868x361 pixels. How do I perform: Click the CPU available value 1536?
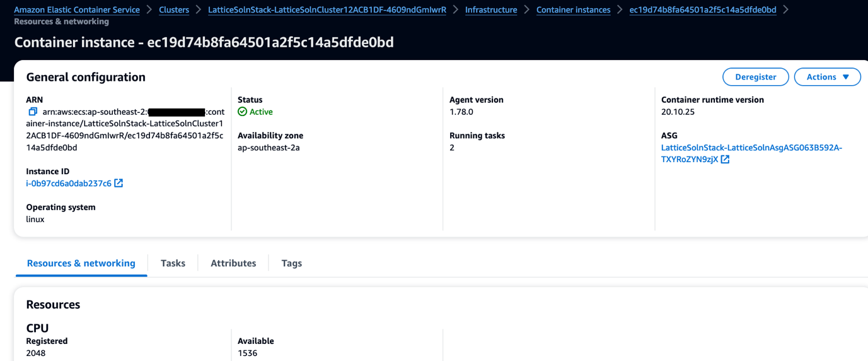pyautogui.click(x=248, y=353)
